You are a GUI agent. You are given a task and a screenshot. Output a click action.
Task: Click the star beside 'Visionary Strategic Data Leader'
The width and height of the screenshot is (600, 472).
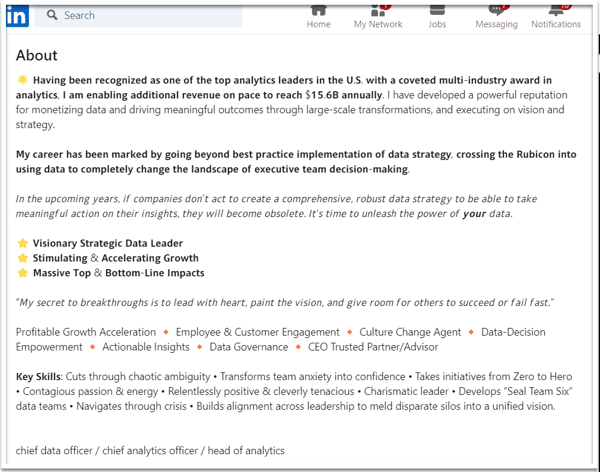click(23, 243)
